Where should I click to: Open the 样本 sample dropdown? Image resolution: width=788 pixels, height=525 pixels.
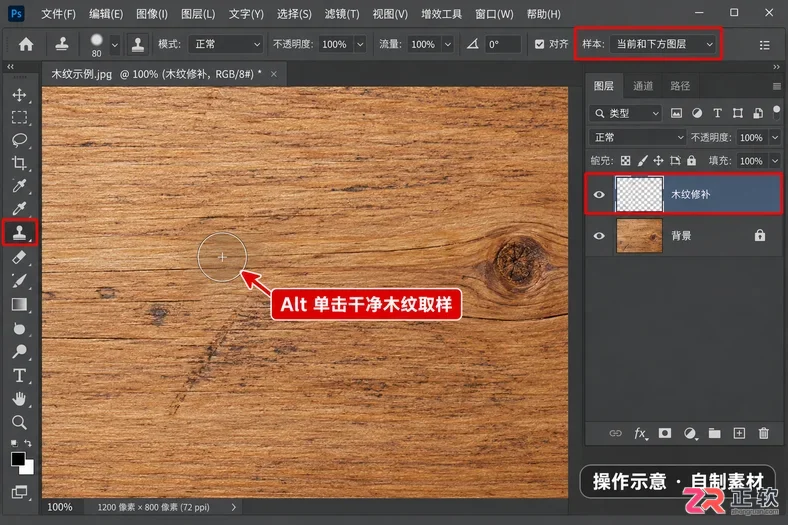[x=663, y=44]
